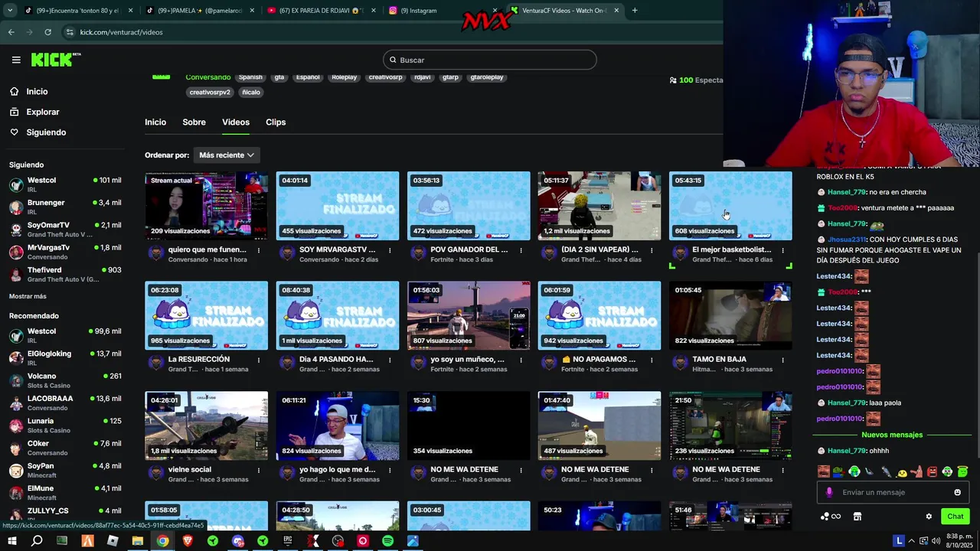Open Epic Games launcher from taskbar

tap(288, 541)
